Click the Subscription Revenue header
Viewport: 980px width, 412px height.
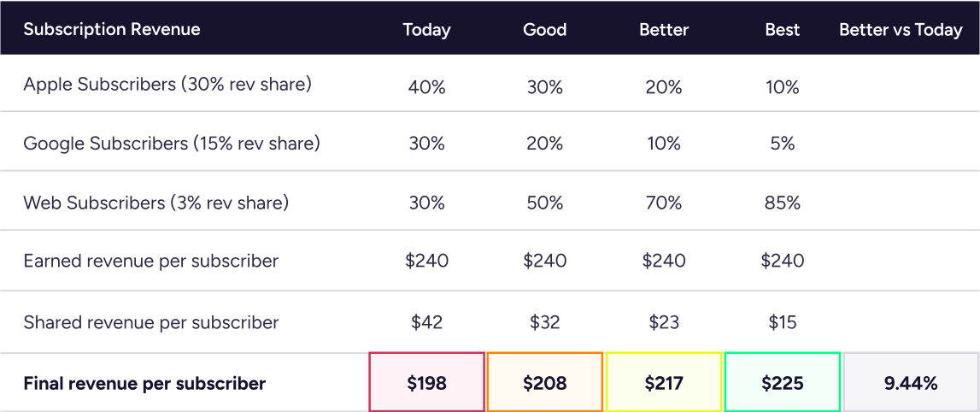pos(112,29)
